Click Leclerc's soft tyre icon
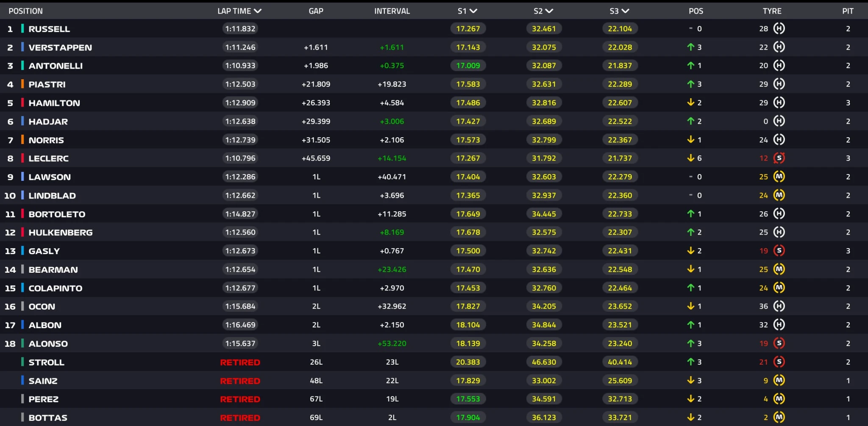This screenshot has width=868, height=426. click(779, 158)
